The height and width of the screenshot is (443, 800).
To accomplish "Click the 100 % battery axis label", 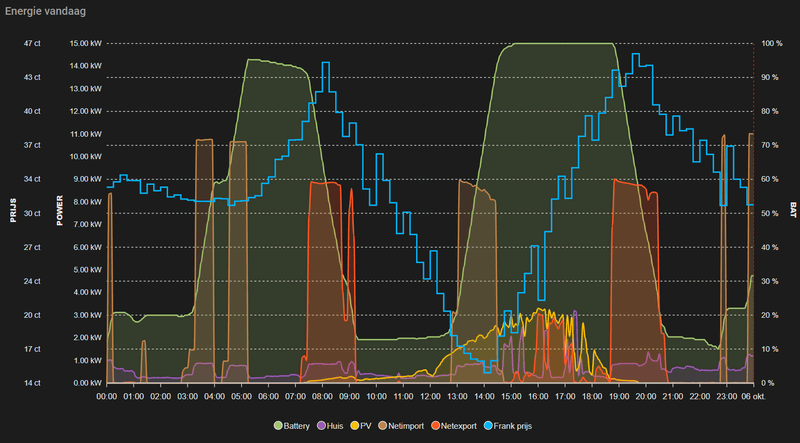I will coord(771,43).
